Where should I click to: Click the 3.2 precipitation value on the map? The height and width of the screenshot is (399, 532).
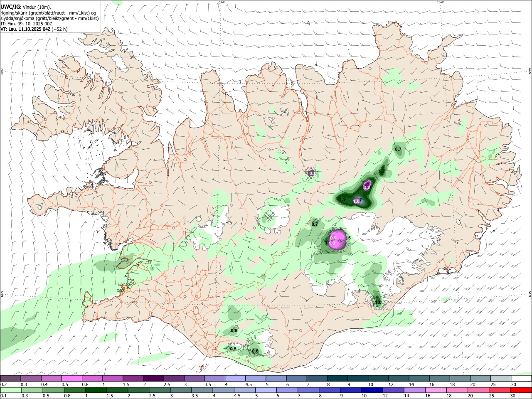(x=367, y=188)
